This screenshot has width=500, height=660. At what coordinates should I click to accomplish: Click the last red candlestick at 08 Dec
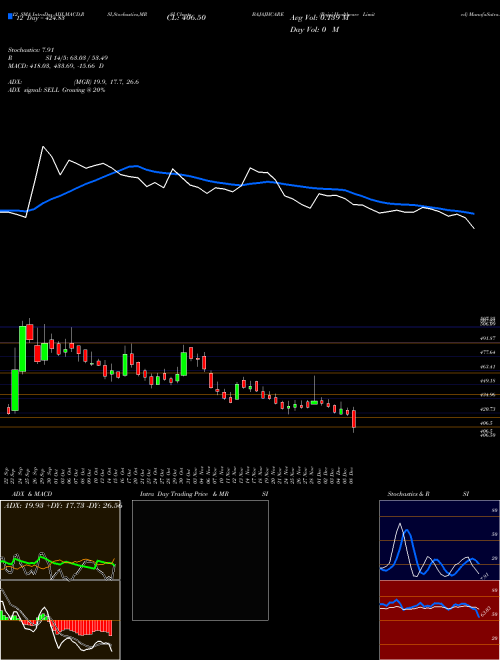(x=354, y=419)
